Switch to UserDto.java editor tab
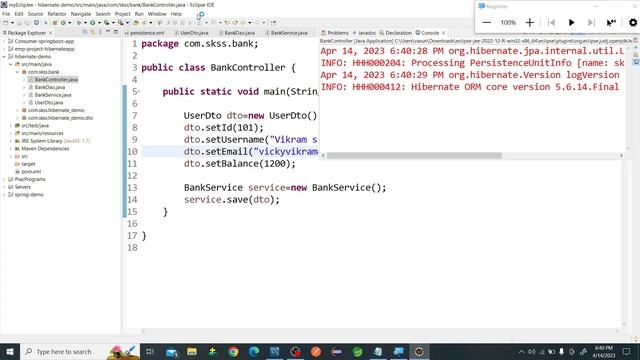 (x=192, y=33)
